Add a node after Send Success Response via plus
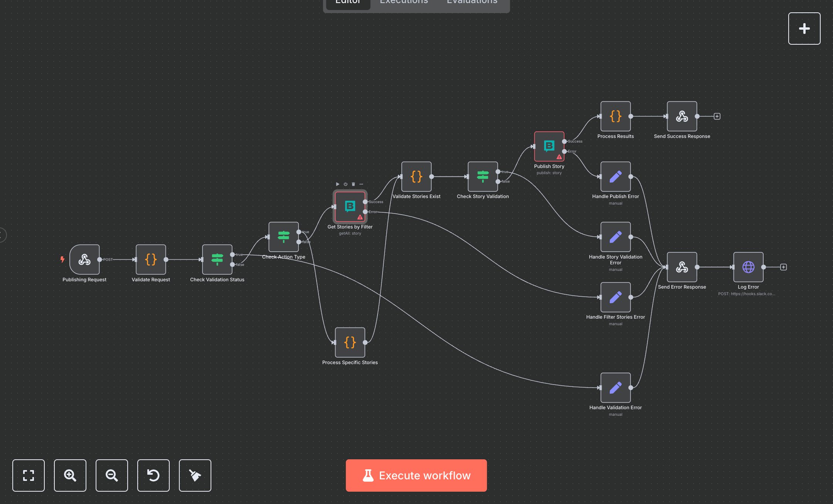 pos(717,116)
